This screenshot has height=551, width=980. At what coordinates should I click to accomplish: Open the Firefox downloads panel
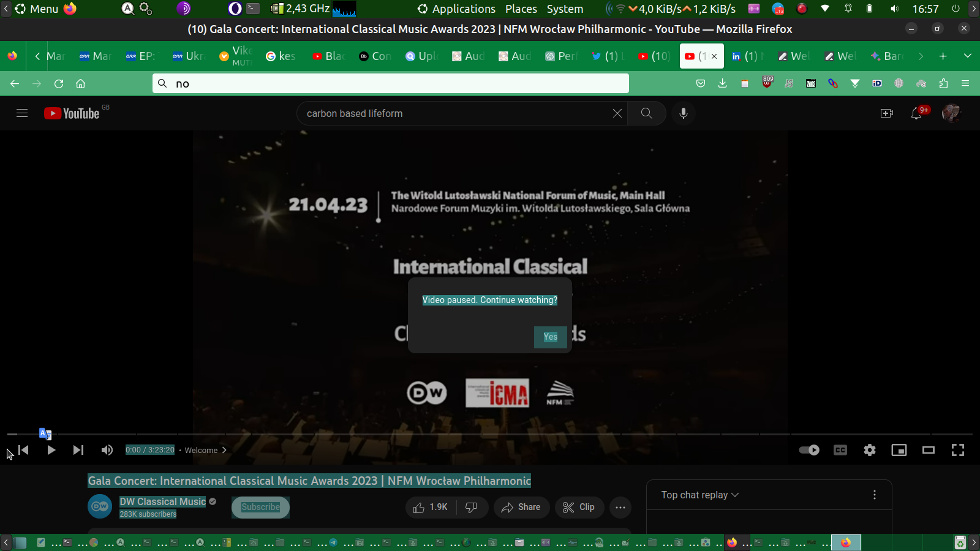(x=723, y=83)
